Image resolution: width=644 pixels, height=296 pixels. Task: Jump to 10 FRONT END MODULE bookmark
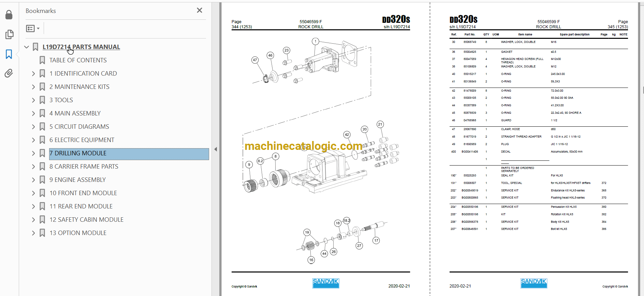pos(83,193)
